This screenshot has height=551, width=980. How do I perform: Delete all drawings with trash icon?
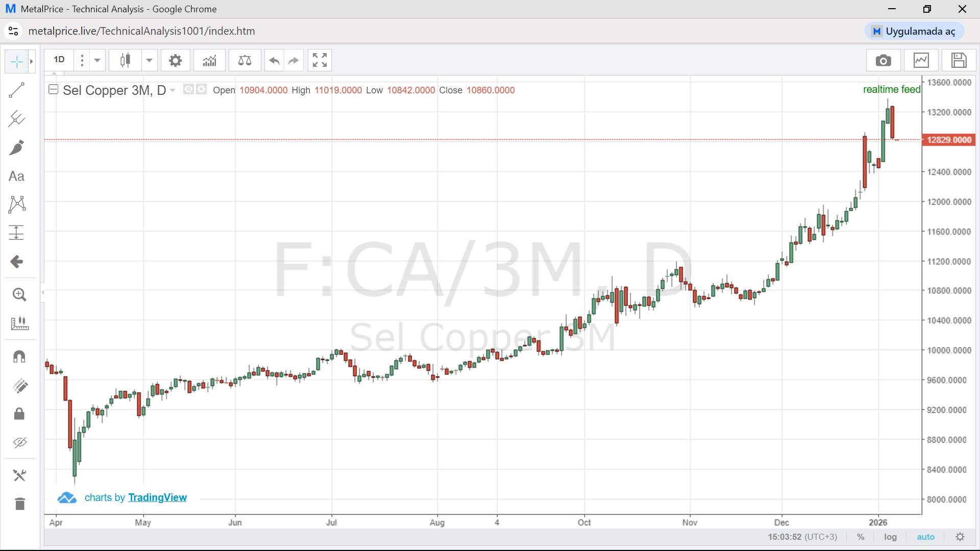click(x=19, y=504)
